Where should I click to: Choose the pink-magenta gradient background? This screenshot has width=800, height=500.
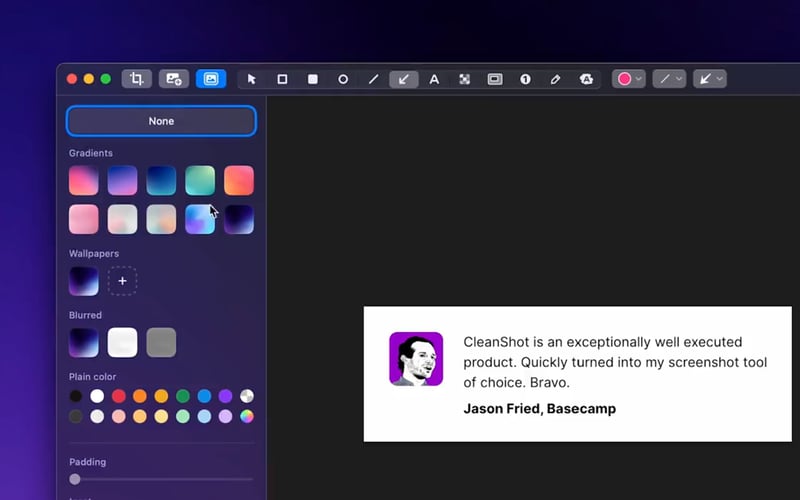84,180
